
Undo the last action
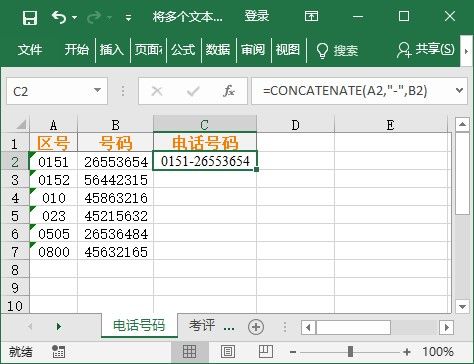[x=59, y=17]
